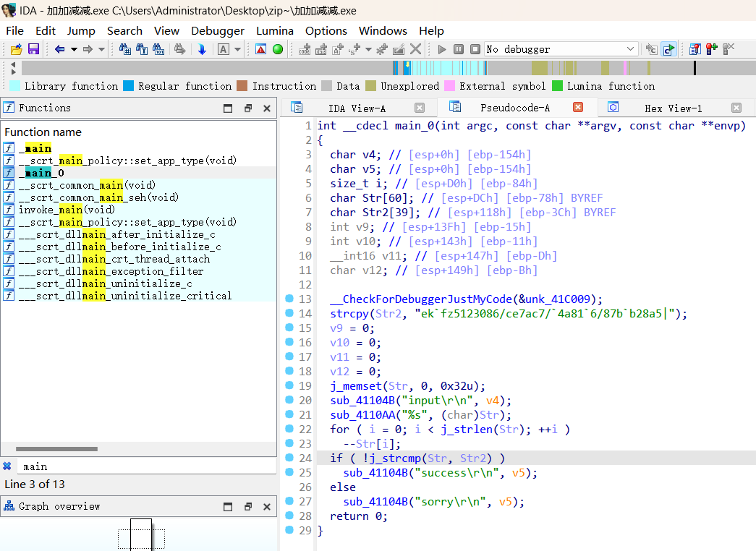The image size is (756, 551).
Task: Open dropdown arrow after string conversion icon
Action: click(x=368, y=49)
